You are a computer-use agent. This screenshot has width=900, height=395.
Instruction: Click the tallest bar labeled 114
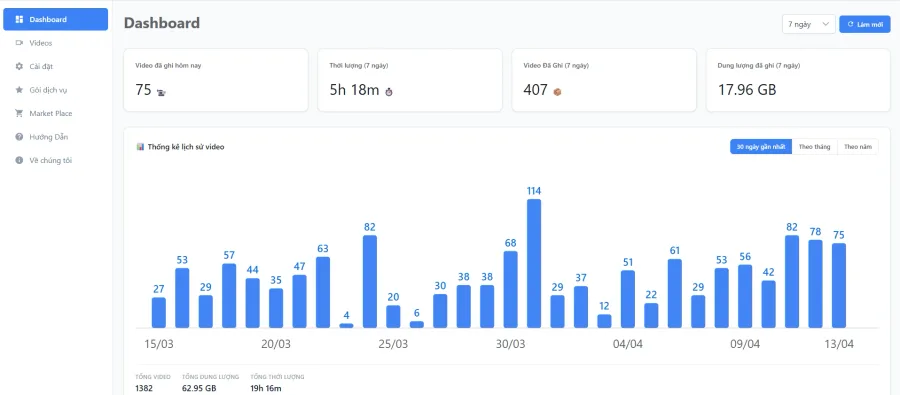(534, 264)
